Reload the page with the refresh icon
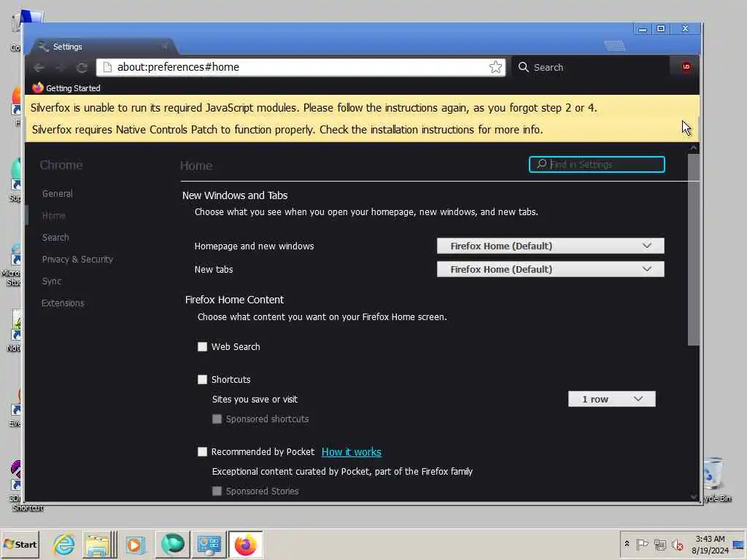The image size is (747, 560). [x=82, y=68]
